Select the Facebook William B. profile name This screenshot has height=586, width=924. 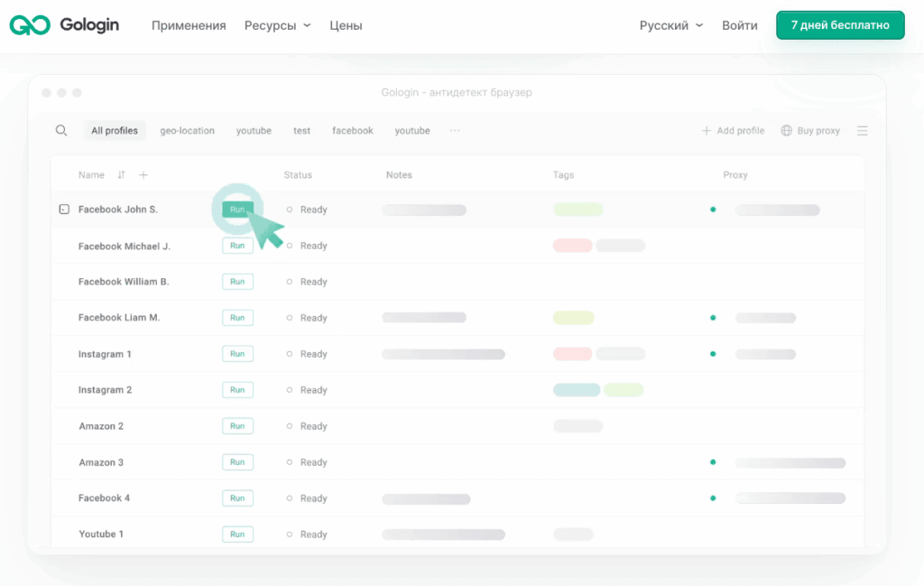pyautogui.click(x=124, y=282)
